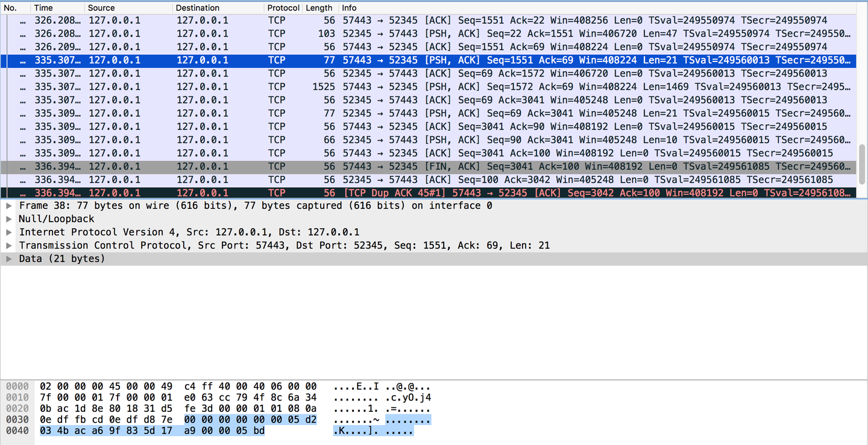Select the packet row with Len=1469
Viewport: 868px width, 445px height.
coord(428,87)
